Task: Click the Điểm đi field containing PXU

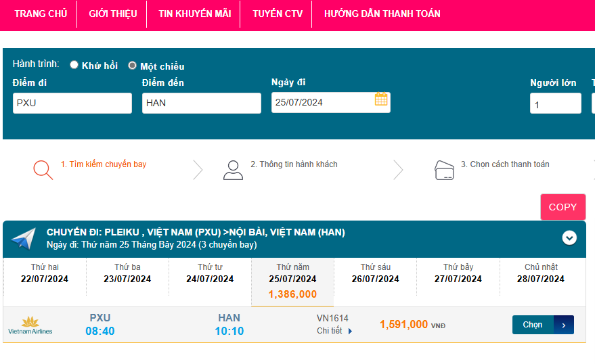Action: point(72,104)
